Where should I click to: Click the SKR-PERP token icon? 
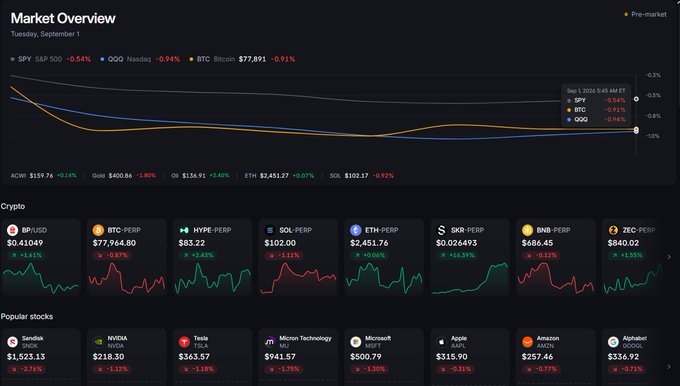click(x=442, y=230)
